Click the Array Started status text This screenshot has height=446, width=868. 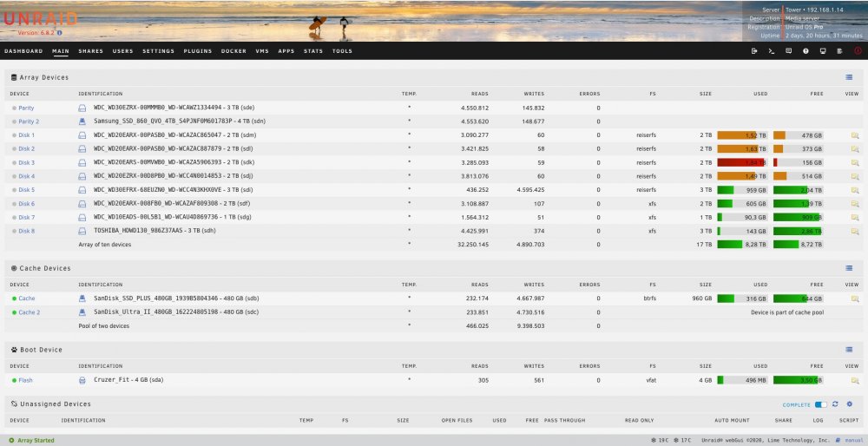pyautogui.click(x=36, y=441)
